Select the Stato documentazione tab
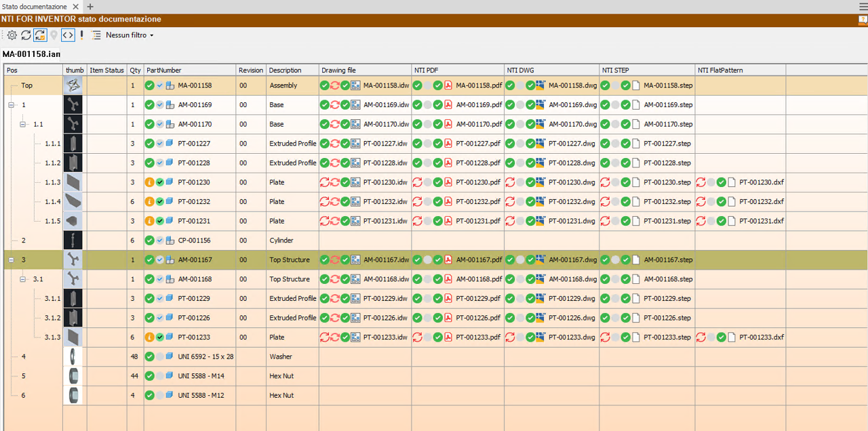This screenshot has width=868, height=431. pos(35,7)
